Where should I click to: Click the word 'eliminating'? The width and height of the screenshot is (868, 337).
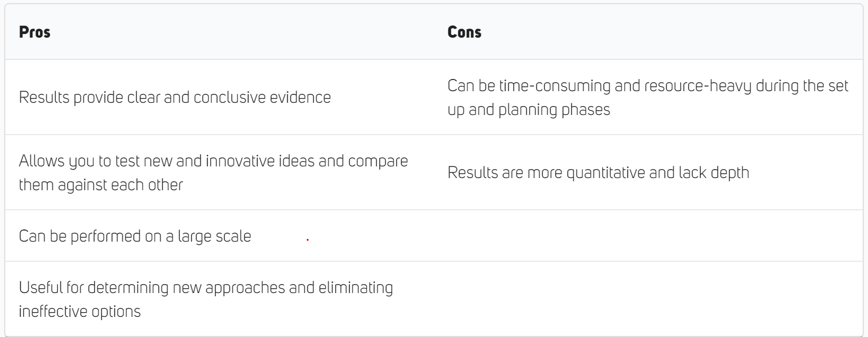356,288
